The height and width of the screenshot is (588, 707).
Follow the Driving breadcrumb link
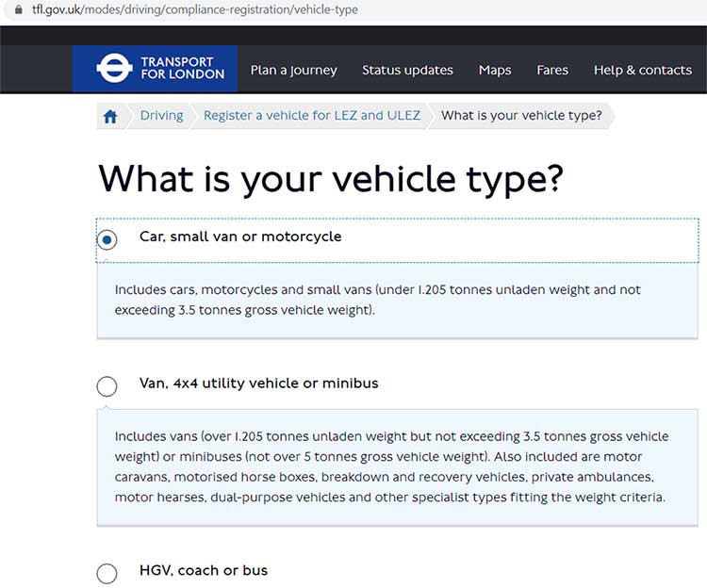tap(162, 115)
